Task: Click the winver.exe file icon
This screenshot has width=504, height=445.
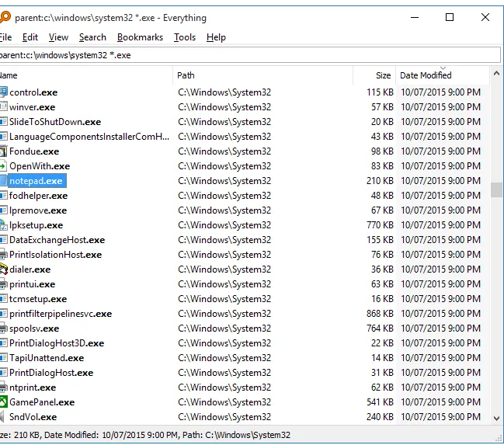Action: pyautogui.click(x=3, y=107)
